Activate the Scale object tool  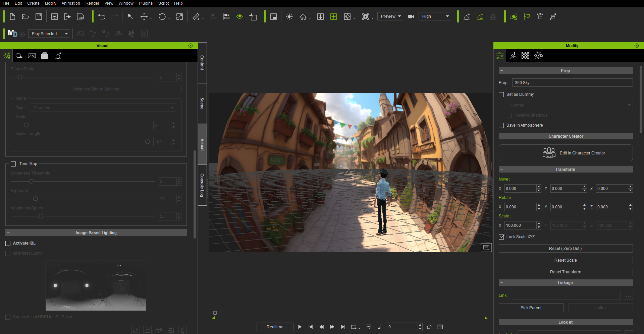click(x=180, y=16)
